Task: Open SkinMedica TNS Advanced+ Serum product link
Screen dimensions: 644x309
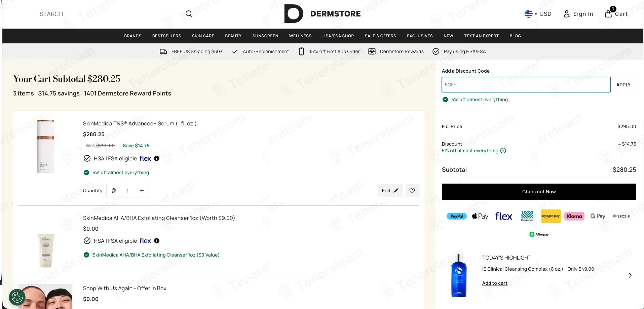Action: (x=140, y=123)
